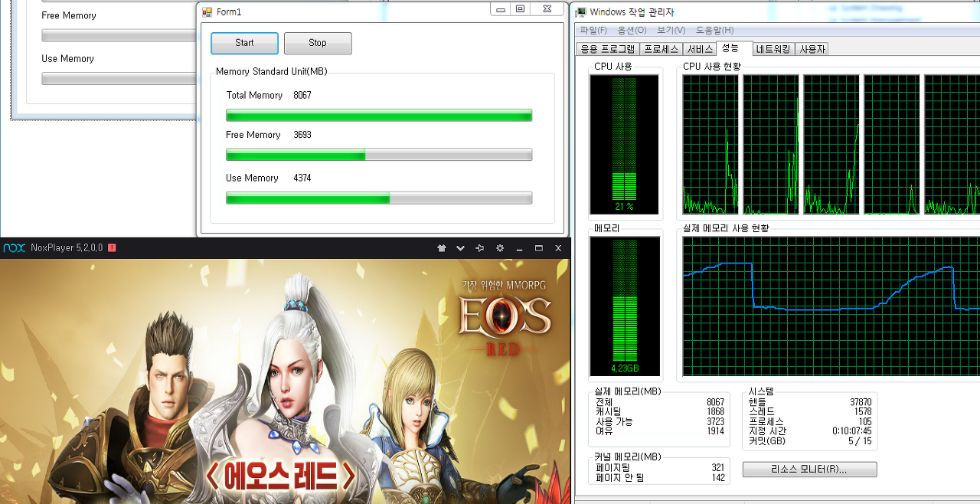Click the Use Memory value 4374
The width and height of the screenshot is (980, 504).
pyautogui.click(x=302, y=178)
